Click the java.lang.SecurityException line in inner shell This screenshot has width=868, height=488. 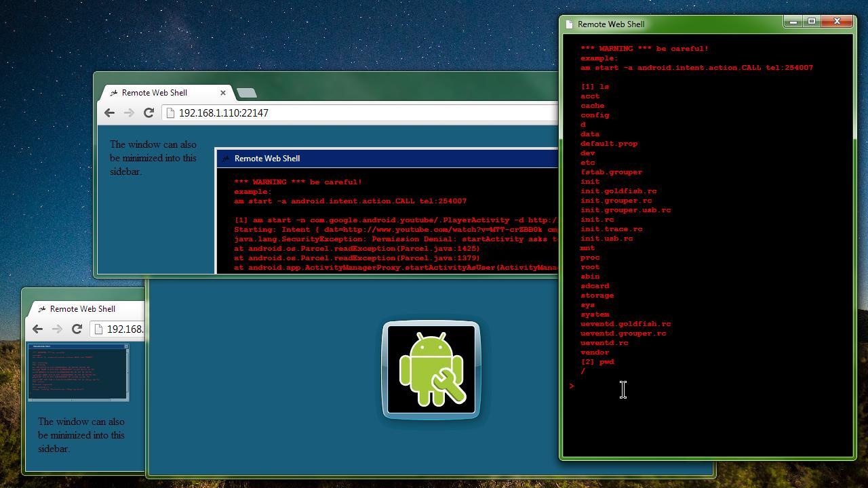pyautogui.click(x=395, y=239)
